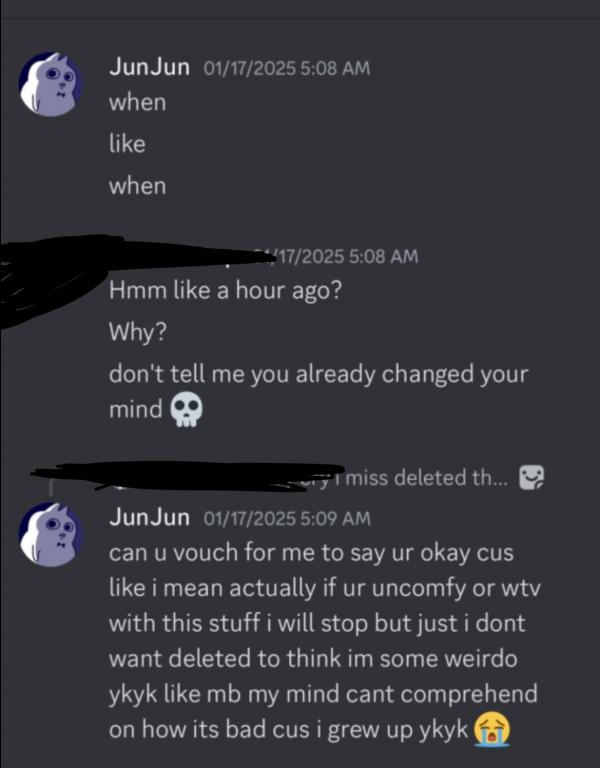Click the 01/17/2025 5:09 AM timestamp
Viewport: 600px width, 768px height.
pyautogui.click(x=287, y=518)
